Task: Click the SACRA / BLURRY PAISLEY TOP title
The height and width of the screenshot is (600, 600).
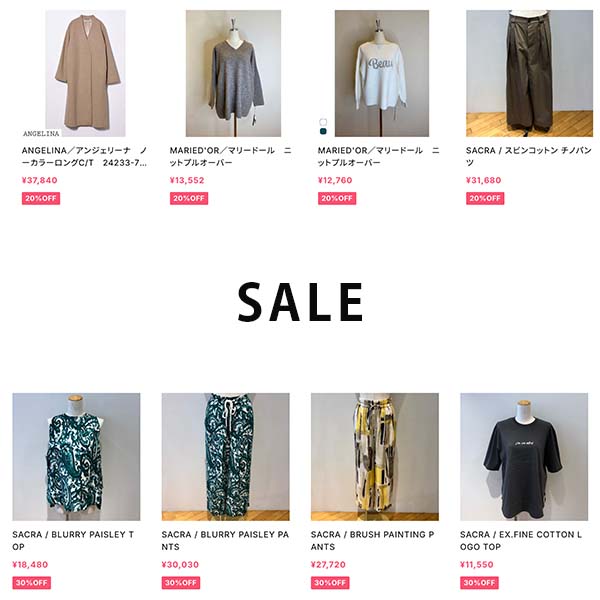Action: point(73,540)
